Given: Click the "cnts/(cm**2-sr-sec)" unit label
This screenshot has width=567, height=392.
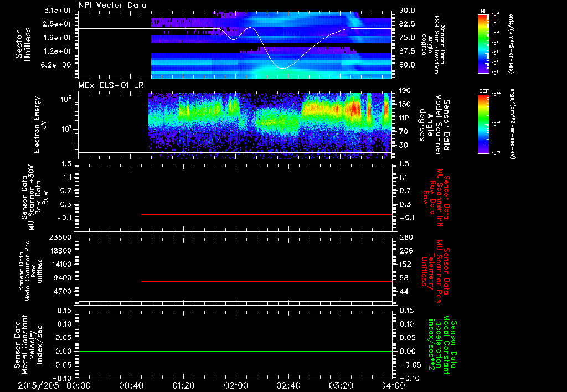Looking at the screenshot, I should pyautogui.click(x=511, y=44).
